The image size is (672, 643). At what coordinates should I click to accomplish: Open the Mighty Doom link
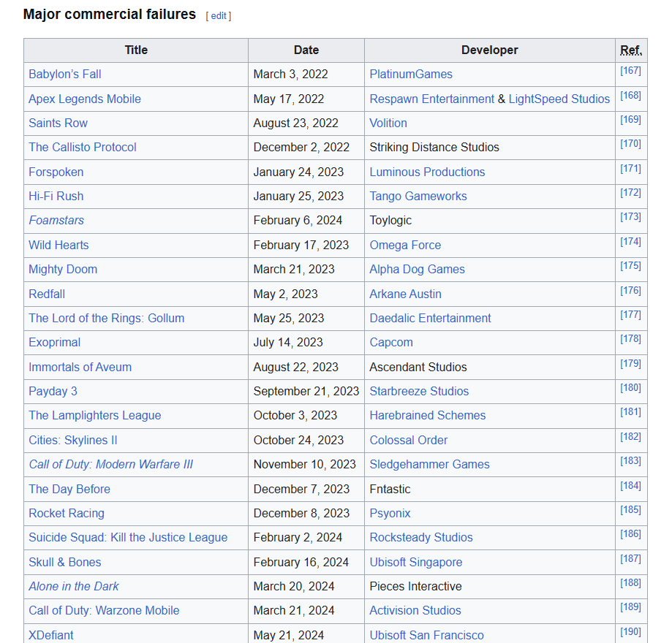(63, 269)
